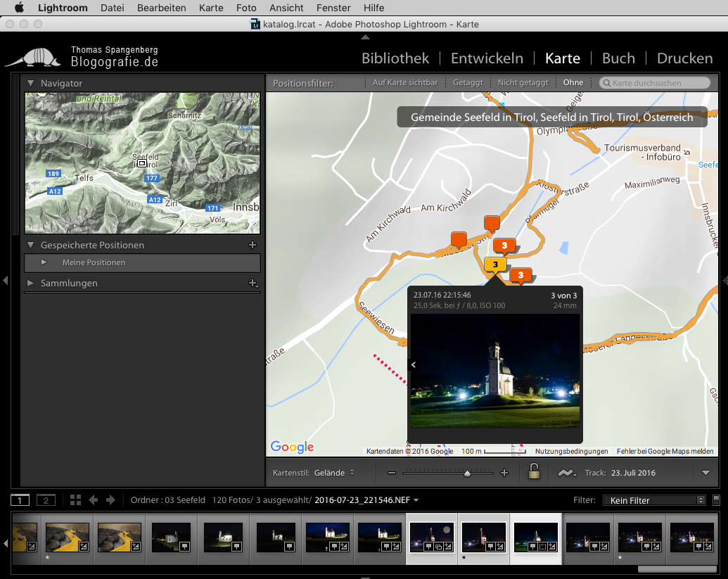Image resolution: width=728 pixels, height=579 pixels.
Task: Hide the left panel group arrow
Action: pos(6,280)
